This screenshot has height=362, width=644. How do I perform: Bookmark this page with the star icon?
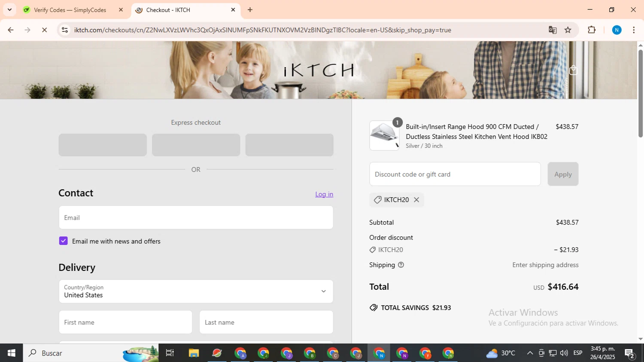[x=568, y=30]
